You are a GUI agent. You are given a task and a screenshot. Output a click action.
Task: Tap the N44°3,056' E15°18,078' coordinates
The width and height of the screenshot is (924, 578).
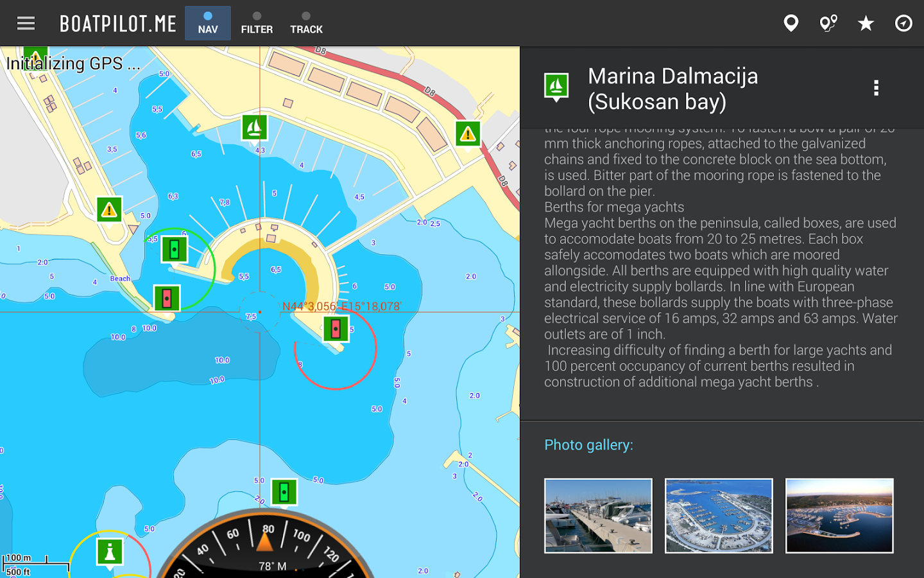click(x=342, y=306)
